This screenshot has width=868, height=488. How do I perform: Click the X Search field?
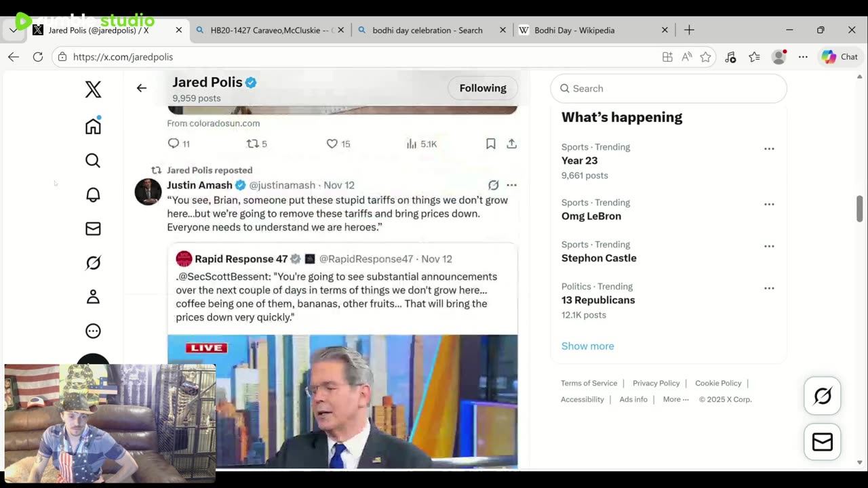[x=669, y=88]
